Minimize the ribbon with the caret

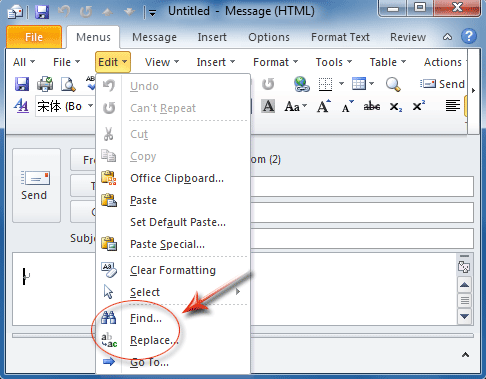(x=447, y=37)
